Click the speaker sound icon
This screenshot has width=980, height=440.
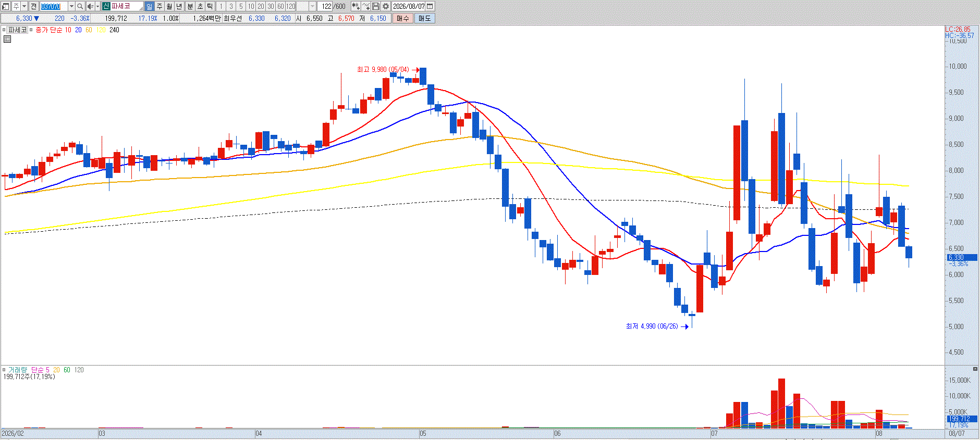point(90,6)
